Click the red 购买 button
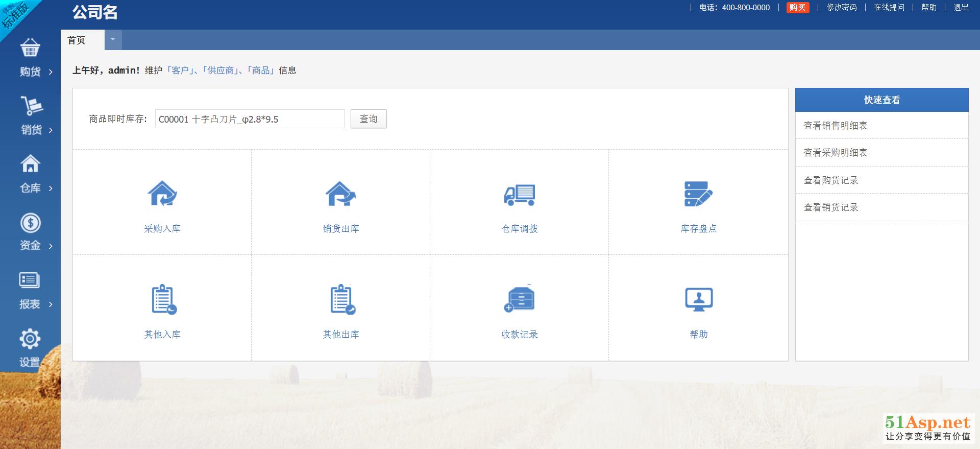 797,8
